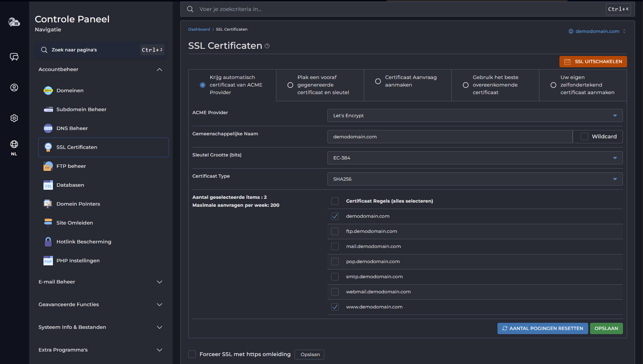Click the magnifier icon in Zoek naar pagina's
Screen dimensions: 643x364
[44, 50]
